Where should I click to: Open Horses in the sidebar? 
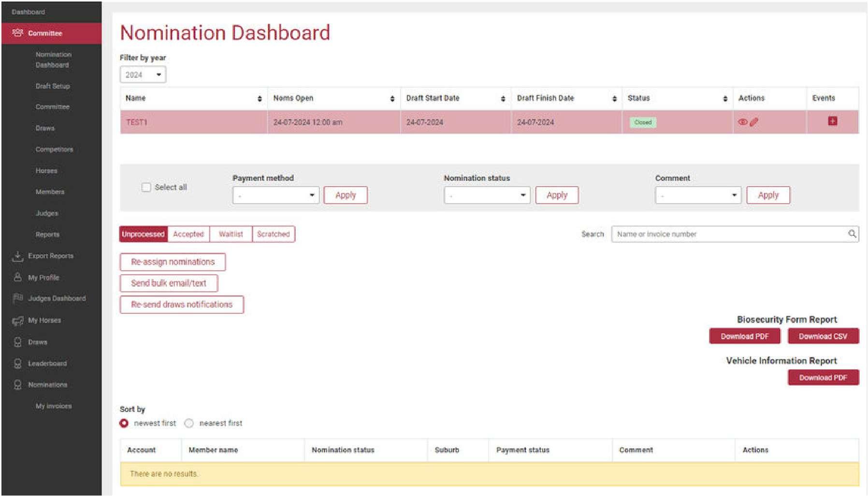point(46,171)
